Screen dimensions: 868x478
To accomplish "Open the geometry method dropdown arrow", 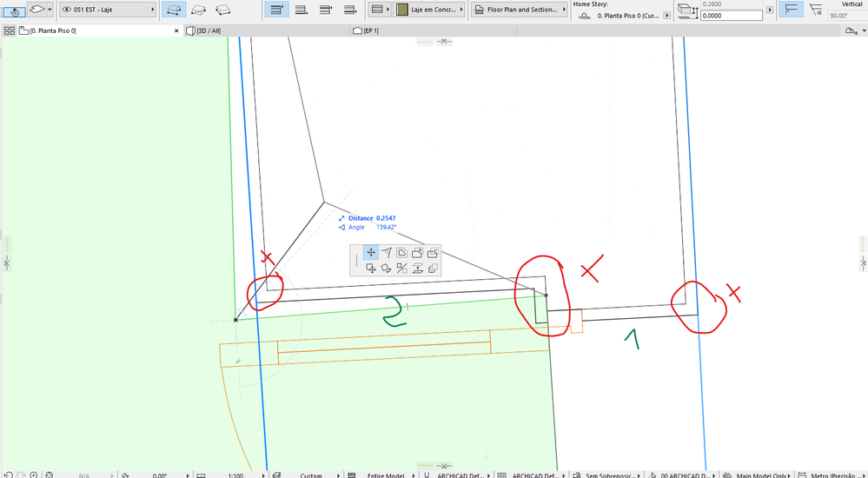I will (x=50, y=10).
